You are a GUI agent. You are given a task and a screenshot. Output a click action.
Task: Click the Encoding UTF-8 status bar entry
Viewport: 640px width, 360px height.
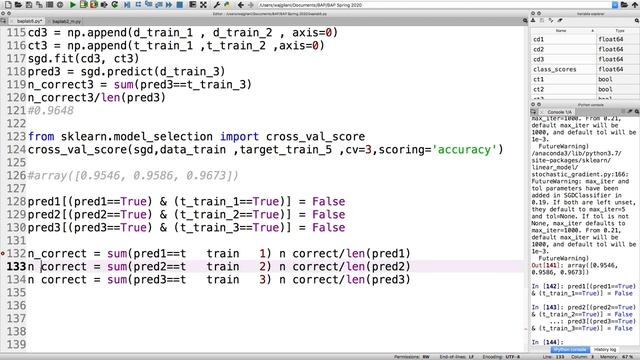(501, 357)
